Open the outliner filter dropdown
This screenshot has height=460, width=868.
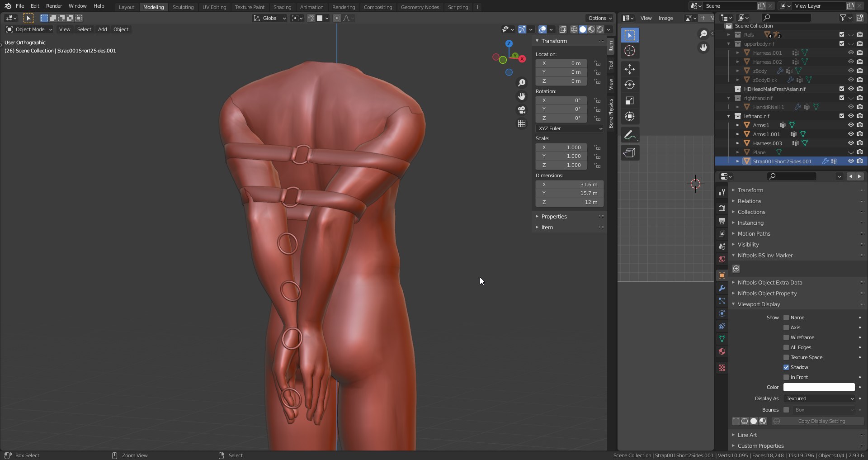(845, 18)
